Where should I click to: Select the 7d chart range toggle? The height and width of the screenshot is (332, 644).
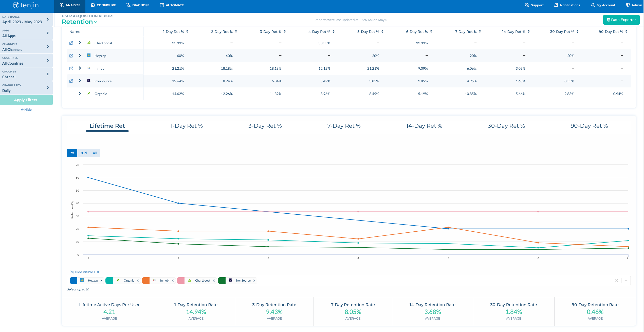72,153
